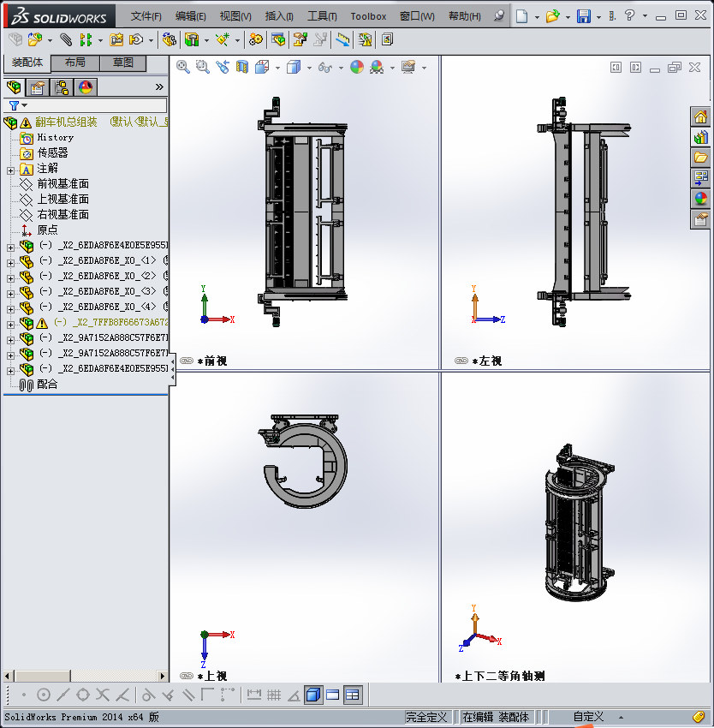
Task: Open SolidWorks Resources home icon in task pane
Action: click(700, 117)
